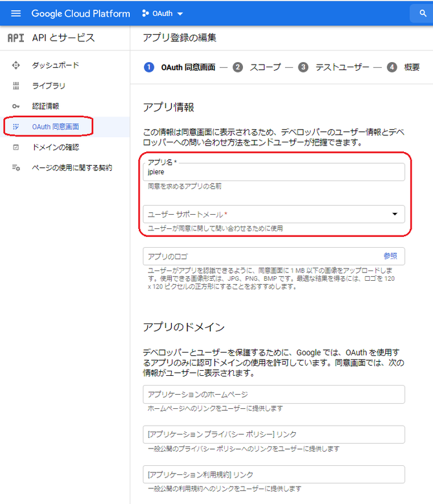Open the hamburger navigation menu
This screenshot has width=433, height=504.
(x=16, y=14)
